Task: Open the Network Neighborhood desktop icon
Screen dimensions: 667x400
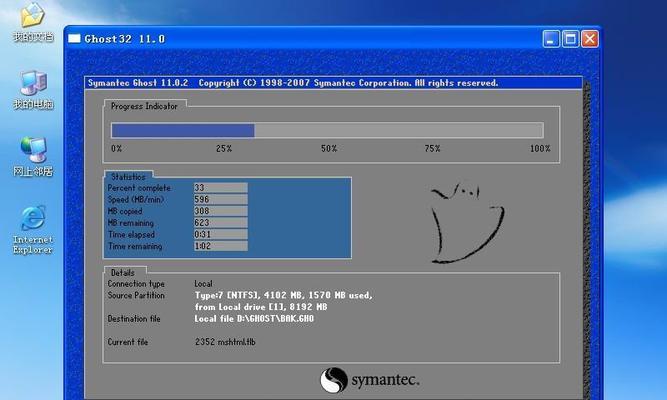Action: point(33,157)
